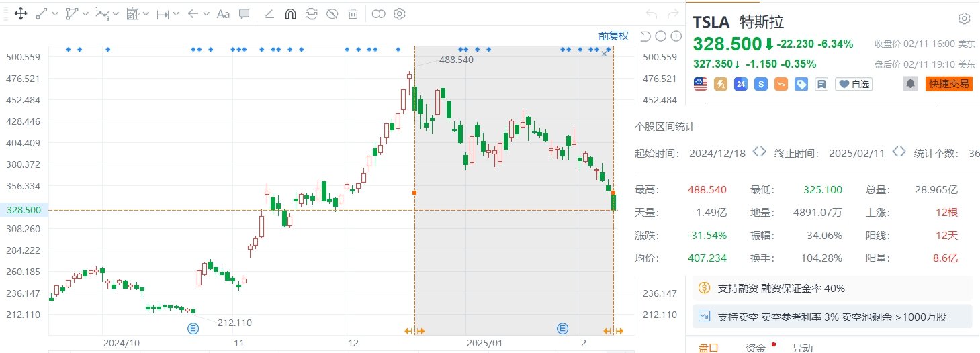Activate the magnet snap tool

point(290,13)
